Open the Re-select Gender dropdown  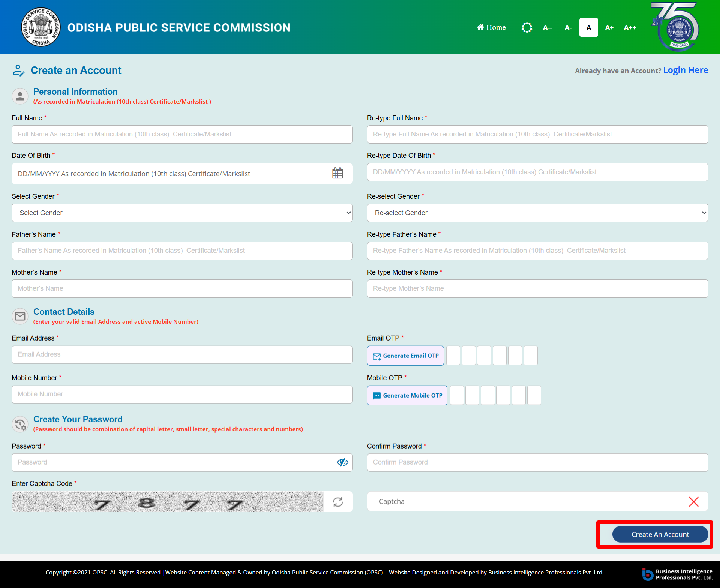coord(537,213)
